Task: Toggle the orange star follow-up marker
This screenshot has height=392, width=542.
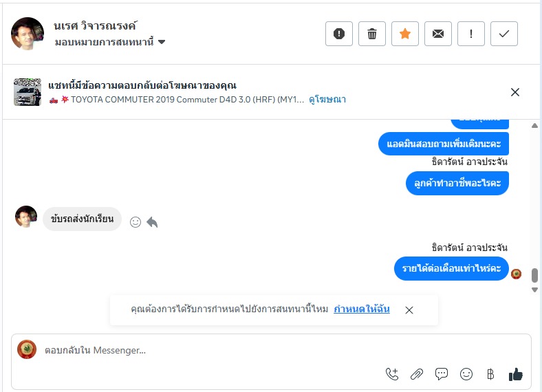Action: pos(404,34)
